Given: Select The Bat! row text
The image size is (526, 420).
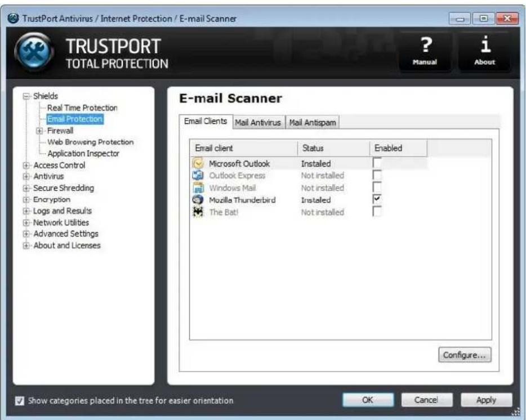Looking at the screenshot, I should click(x=224, y=212).
